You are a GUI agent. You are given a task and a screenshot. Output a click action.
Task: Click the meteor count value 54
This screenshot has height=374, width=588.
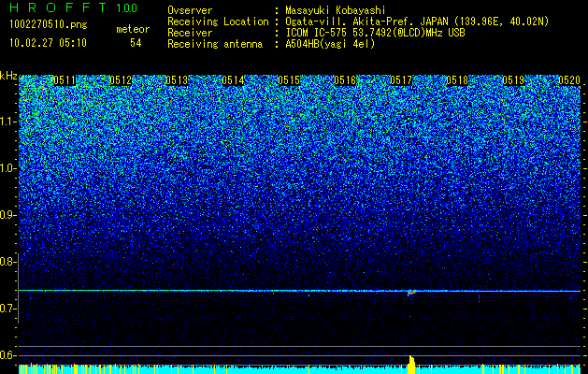[136, 43]
